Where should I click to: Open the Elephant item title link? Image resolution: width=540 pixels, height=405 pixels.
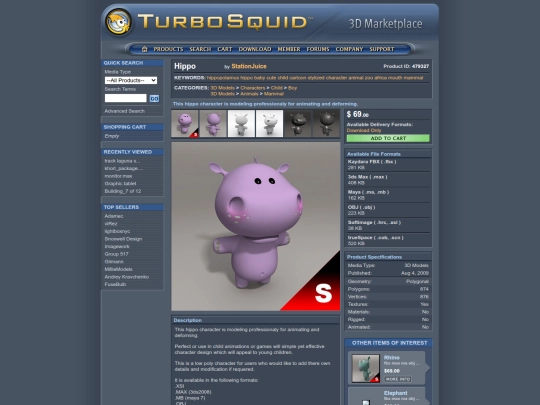click(396, 393)
